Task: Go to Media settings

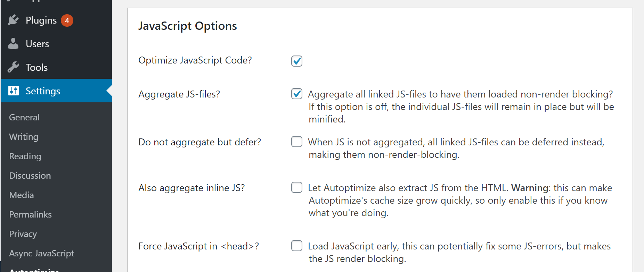Action: point(22,195)
